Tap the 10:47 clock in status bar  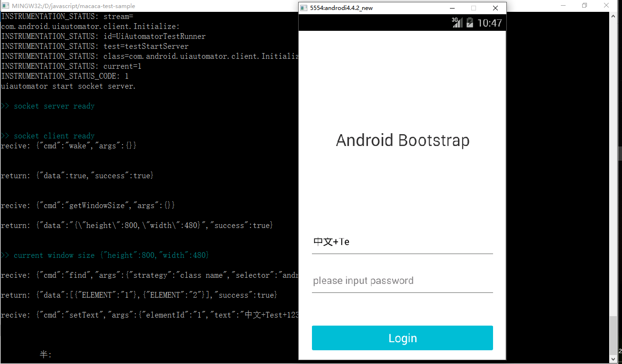click(x=490, y=23)
